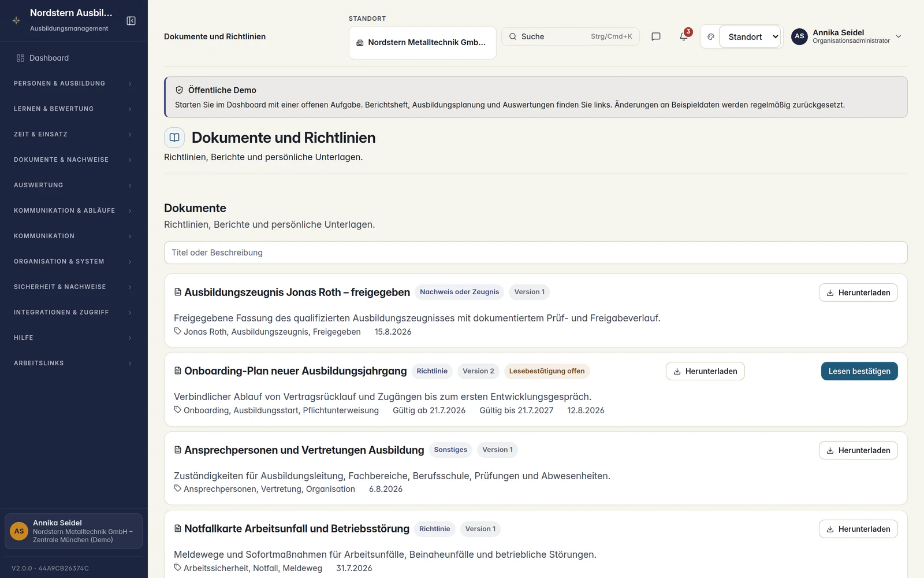Open Ansprechpersonen und Vertretungen Ausbildung title
The width and height of the screenshot is (924, 578).
click(x=304, y=450)
